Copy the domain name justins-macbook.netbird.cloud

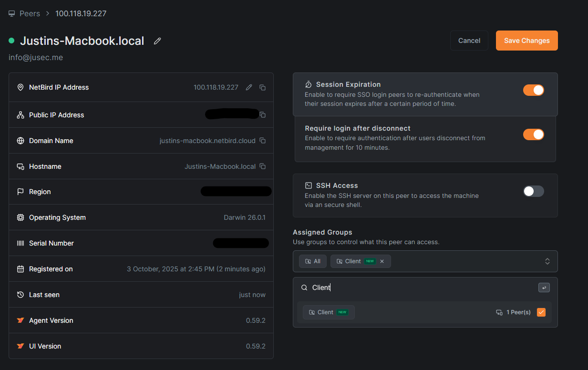point(262,141)
